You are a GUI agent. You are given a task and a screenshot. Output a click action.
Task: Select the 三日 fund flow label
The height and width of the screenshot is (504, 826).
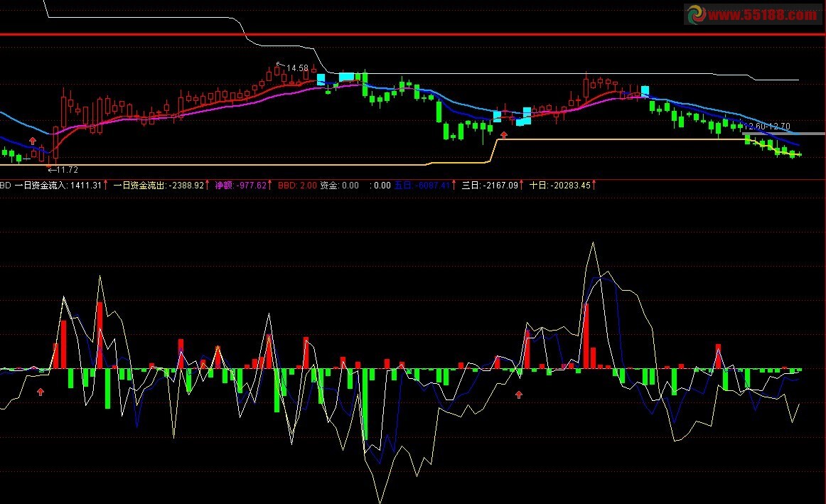pyautogui.click(x=490, y=186)
